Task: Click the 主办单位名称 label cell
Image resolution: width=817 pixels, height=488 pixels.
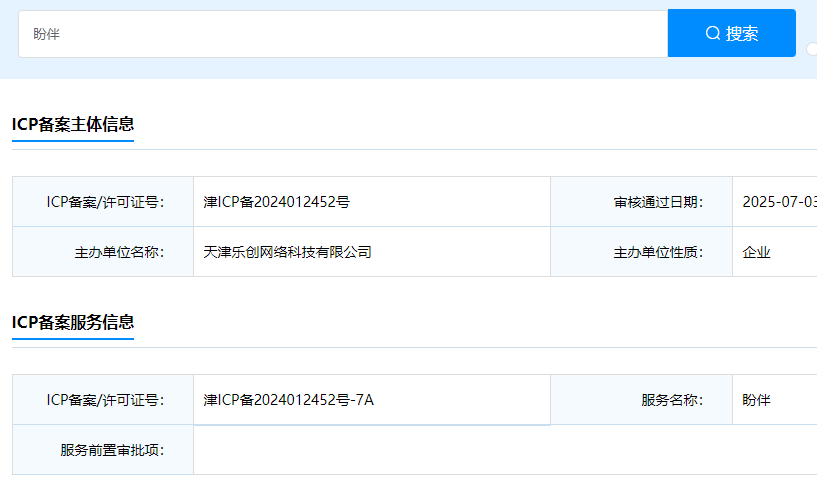Action: tap(103, 252)
